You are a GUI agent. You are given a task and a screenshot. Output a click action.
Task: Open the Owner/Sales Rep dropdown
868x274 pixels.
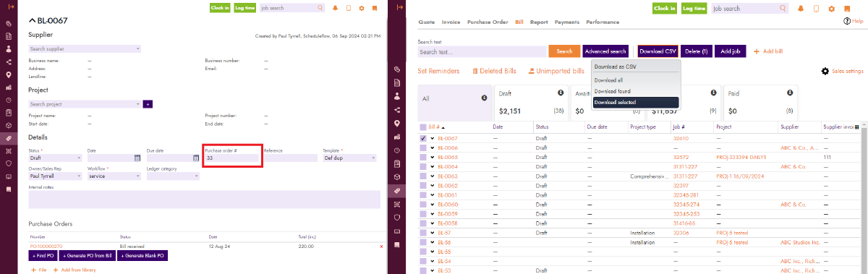pyautogui.click(x=55, y=176)
